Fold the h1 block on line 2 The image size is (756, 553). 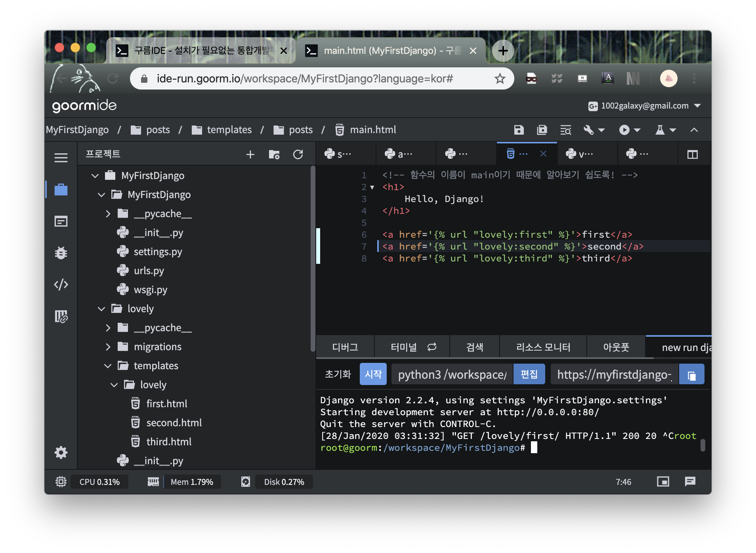point(372,187)
